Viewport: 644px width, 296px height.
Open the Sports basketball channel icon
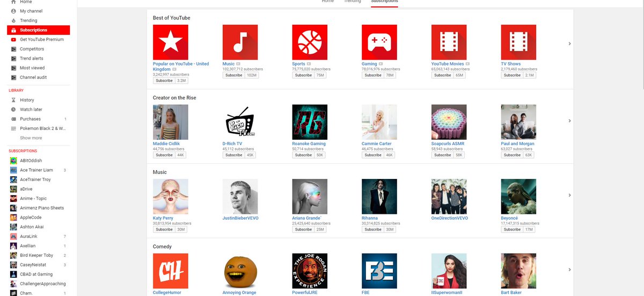310,42
